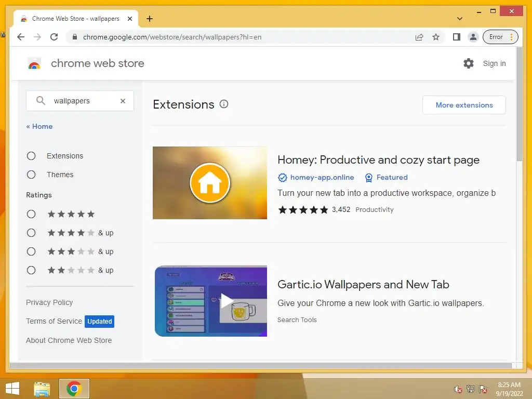Click the search magnifier icon

pyautogui.click(x=41, y=101)
